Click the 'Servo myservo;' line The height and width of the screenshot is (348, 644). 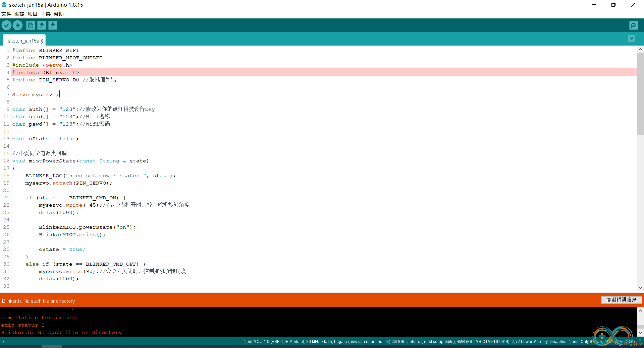click(36, 94)
